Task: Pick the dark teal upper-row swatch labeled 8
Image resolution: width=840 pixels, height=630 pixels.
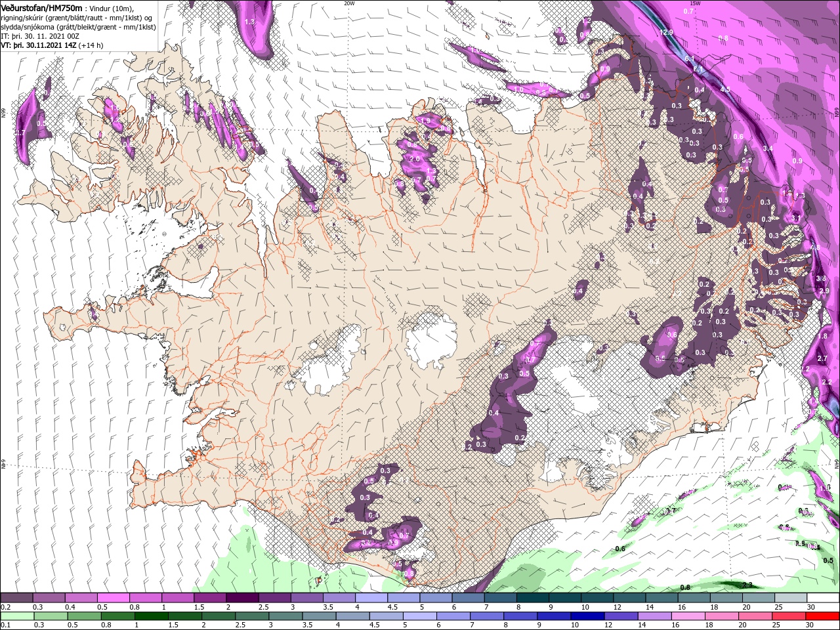Action: (x=533, y=598)
